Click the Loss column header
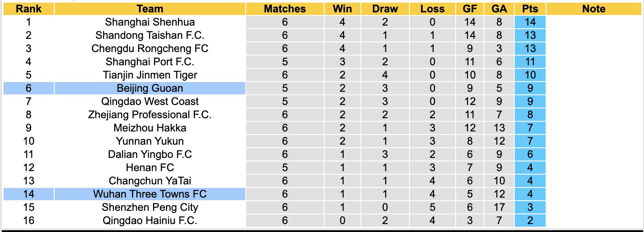Screen dimensions: 644x232 click(x=432, y=9)
